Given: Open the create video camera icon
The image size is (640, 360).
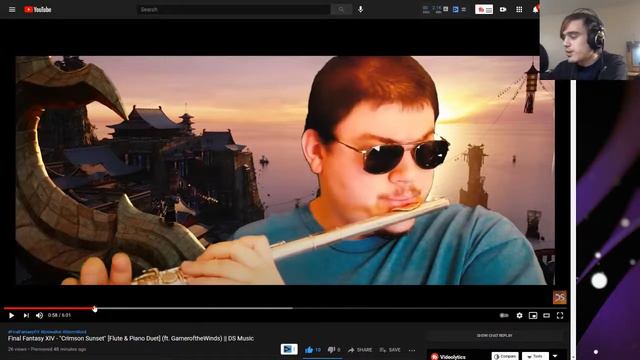Looking at the screenshot, I should point(503,9).
